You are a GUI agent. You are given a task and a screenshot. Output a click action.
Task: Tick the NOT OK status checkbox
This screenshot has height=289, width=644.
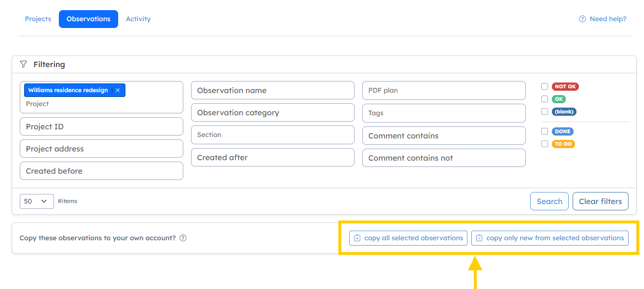tap(545, 86)
